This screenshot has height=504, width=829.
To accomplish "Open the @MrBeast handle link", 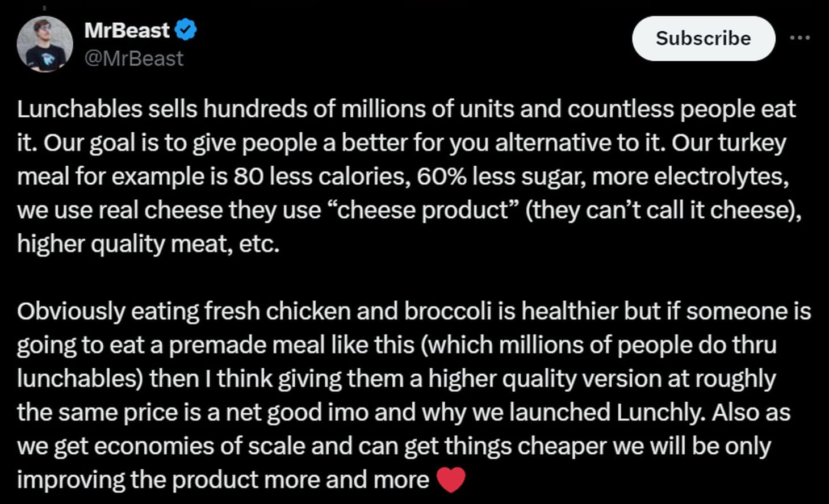I will point(133,58).
